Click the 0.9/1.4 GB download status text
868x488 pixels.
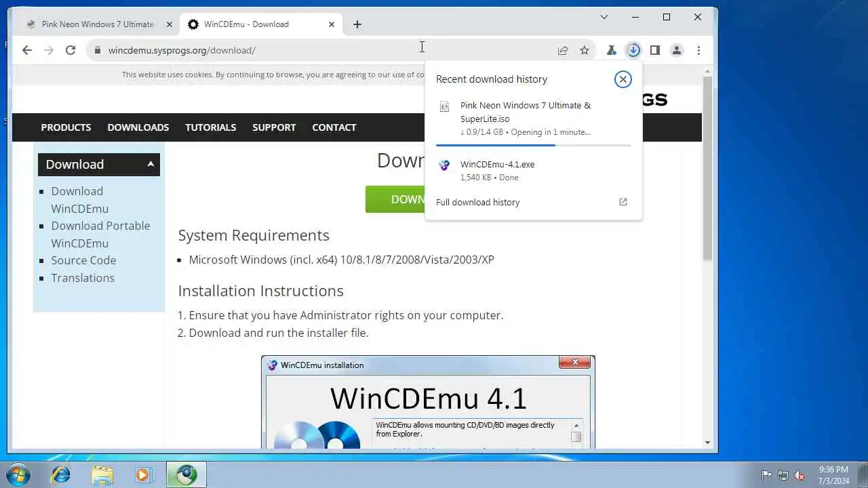[526, 132]
